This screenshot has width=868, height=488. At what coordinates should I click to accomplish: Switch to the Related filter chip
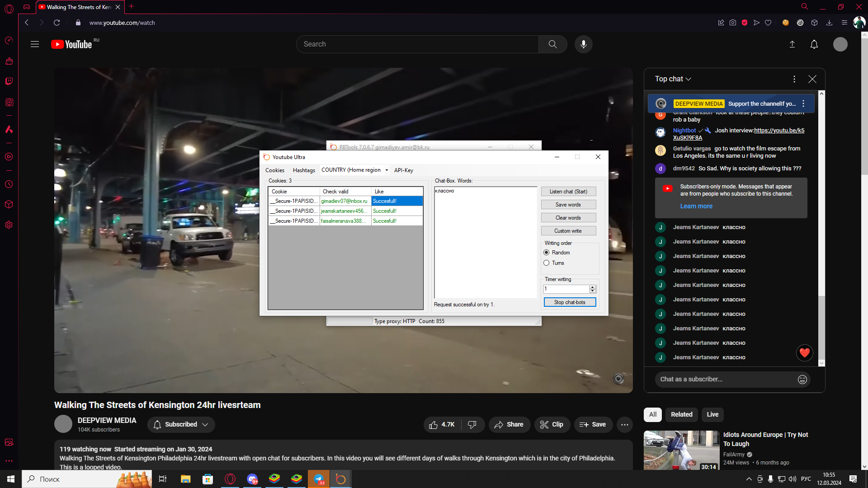click(x=681, y=414)
